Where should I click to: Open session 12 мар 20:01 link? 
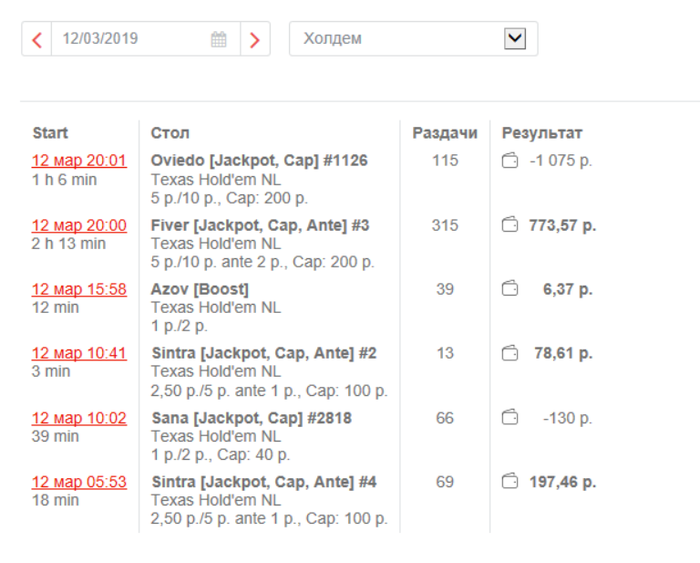coord(79,161)
